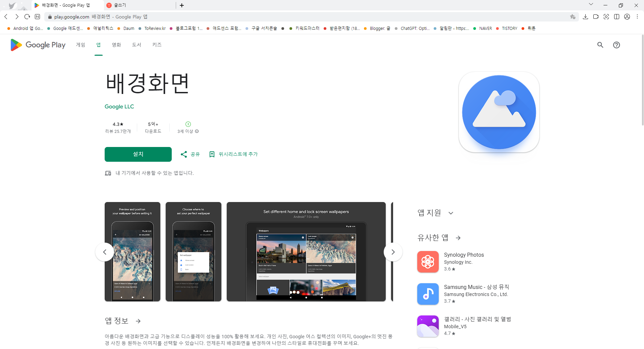Click the 앱 정보 arrow icon

pos(138,321)
